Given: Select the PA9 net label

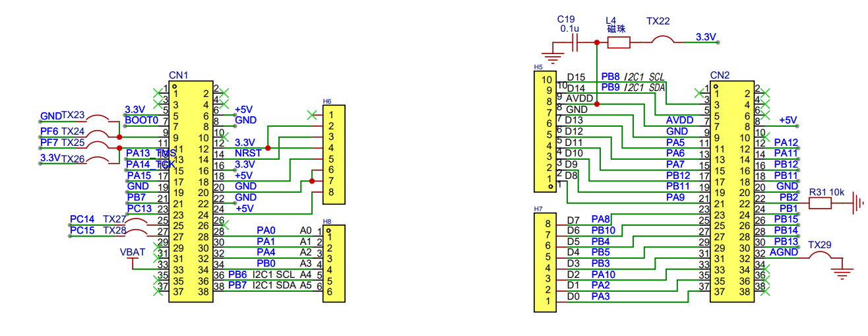Looking at the screenshot, I should [675, 197].
